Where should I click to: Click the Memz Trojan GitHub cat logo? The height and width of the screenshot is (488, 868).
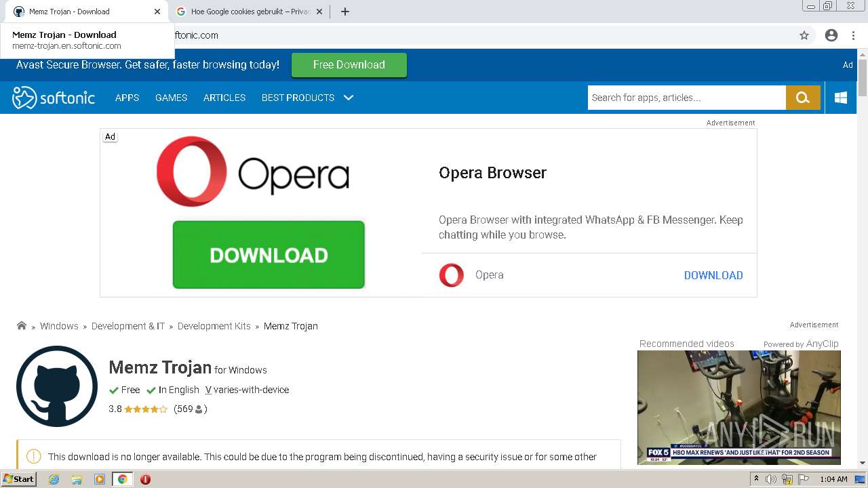[57, 386]
